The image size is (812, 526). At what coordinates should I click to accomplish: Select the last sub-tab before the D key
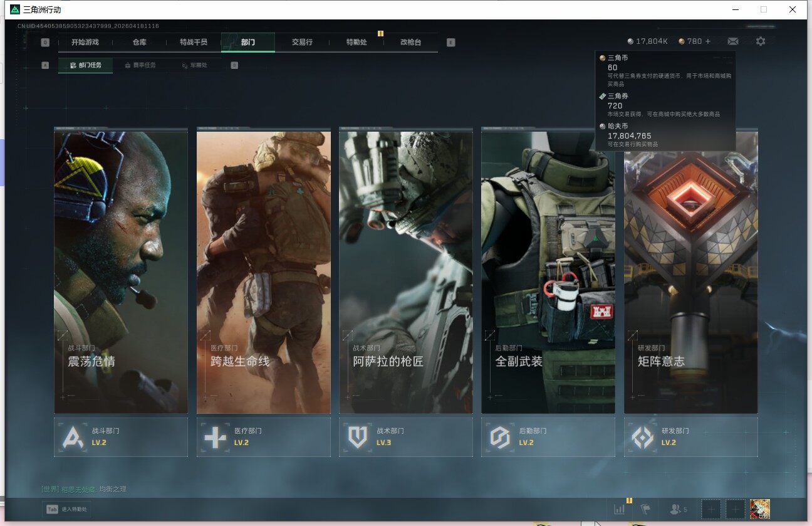pyautogui.click(x=194, y=65)
